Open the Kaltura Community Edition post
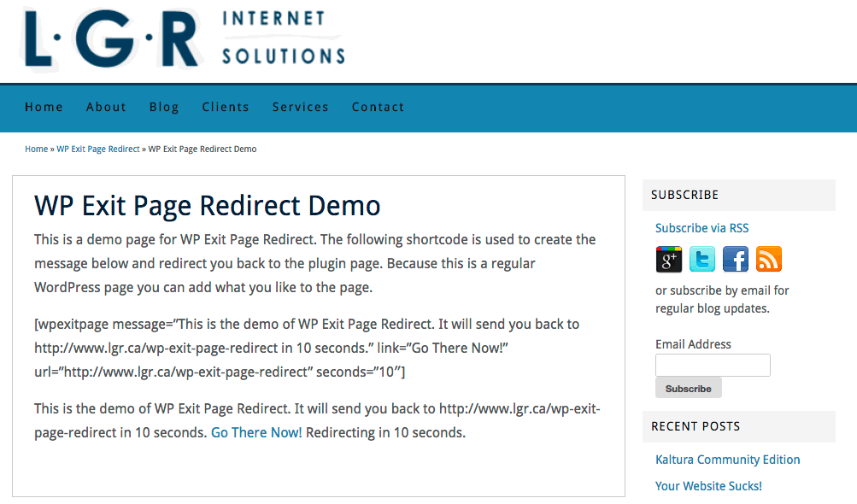The width and height of the screenshot is (857, 504). (727, 460)
